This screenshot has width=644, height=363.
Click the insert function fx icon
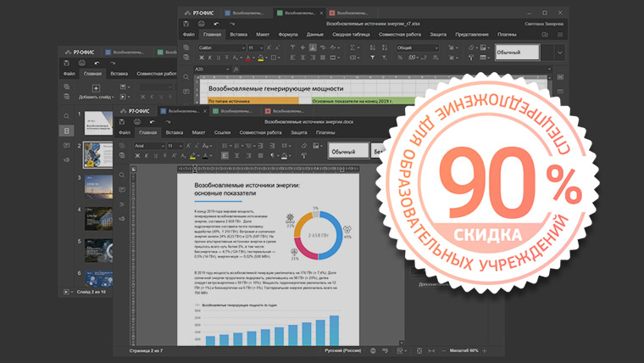pos(236,69)
